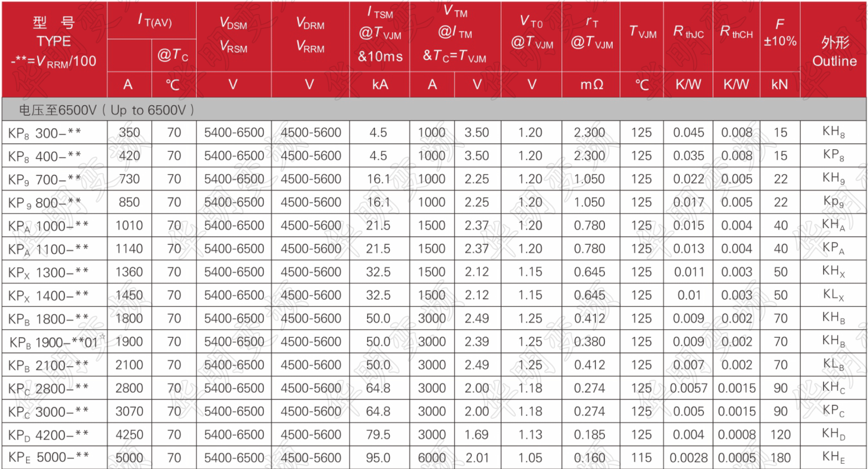Viewport: 868px width, 469px height.
Task: Select the surge current value '79.5'
Action: [x=378, y=435]
